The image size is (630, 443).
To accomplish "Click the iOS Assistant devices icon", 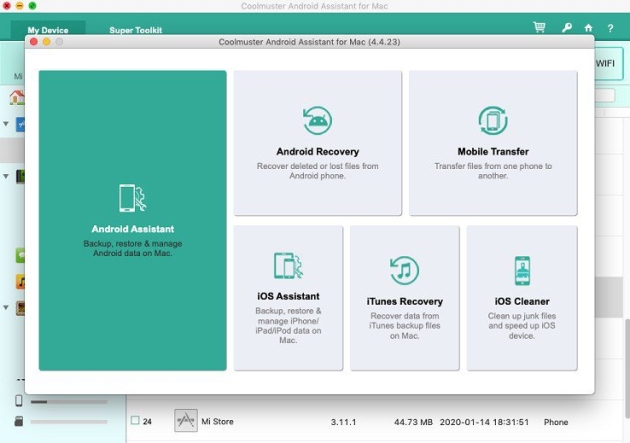I will pyautogui.click(x=288, y=265).
